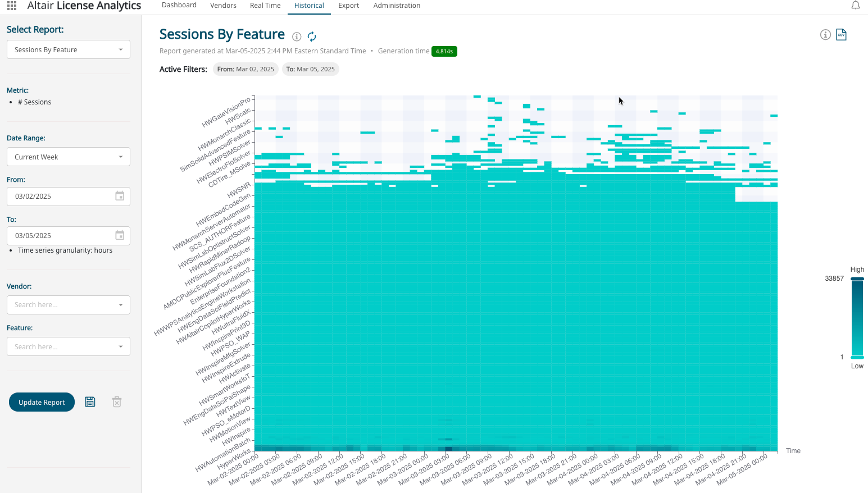The height and width of the screenshot is (493, 868).
Task: Open the From date calendar picker
Action: point(120,196)
